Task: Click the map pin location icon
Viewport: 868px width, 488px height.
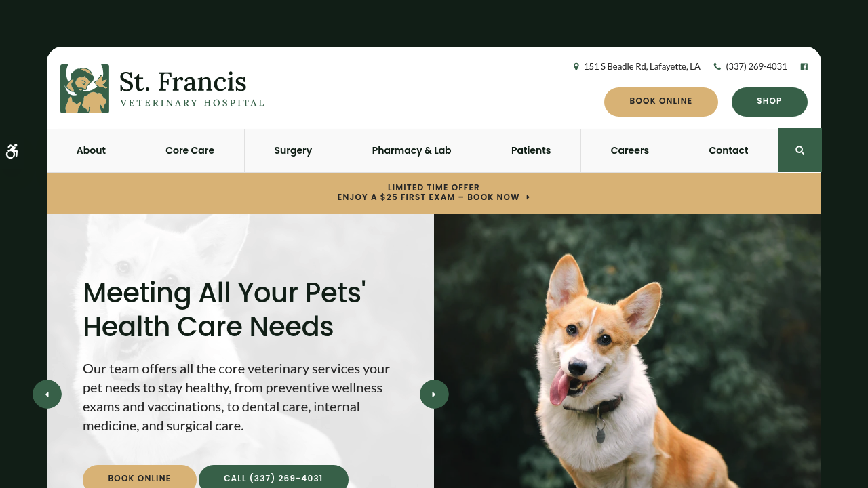Action: coord(576,66)
